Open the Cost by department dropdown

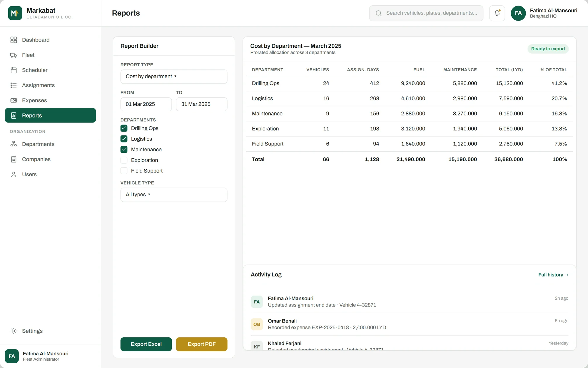(x=174, y=77)
